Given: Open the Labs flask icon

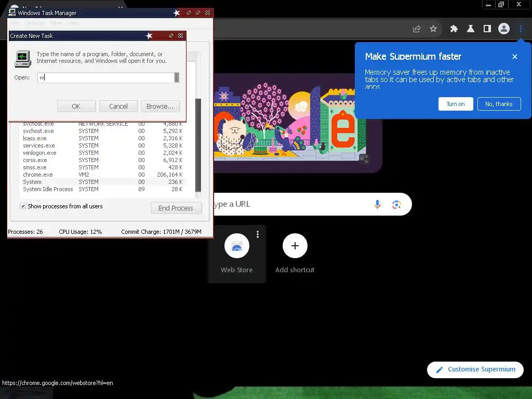Looking at the screenshot, I should (x=470, y=29).
